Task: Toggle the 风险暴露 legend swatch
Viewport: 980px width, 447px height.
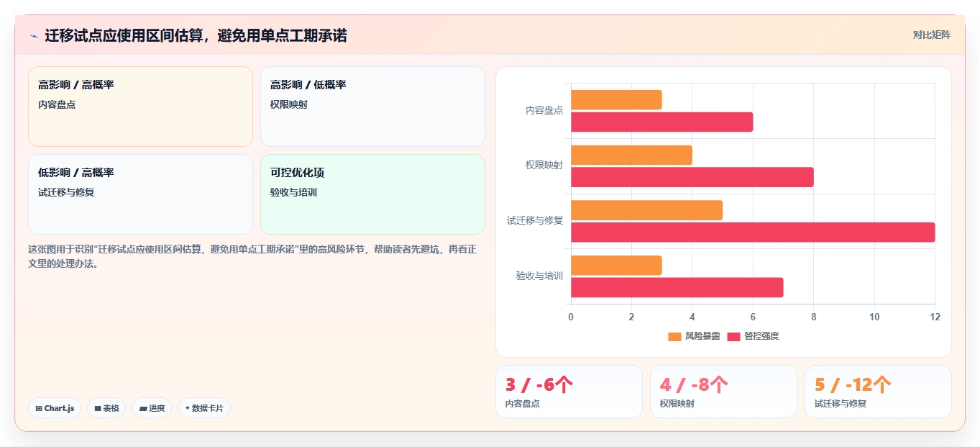Action: point(674,336)
